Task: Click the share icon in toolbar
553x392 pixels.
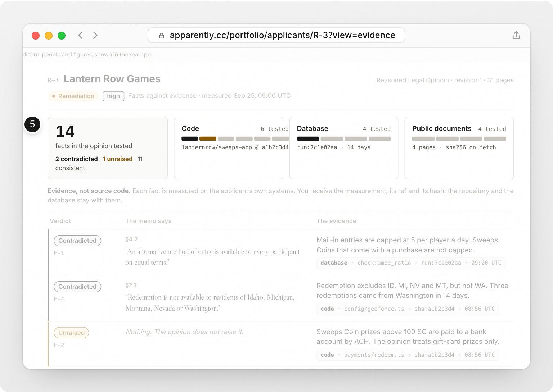Action: click(x=516, y=35)
